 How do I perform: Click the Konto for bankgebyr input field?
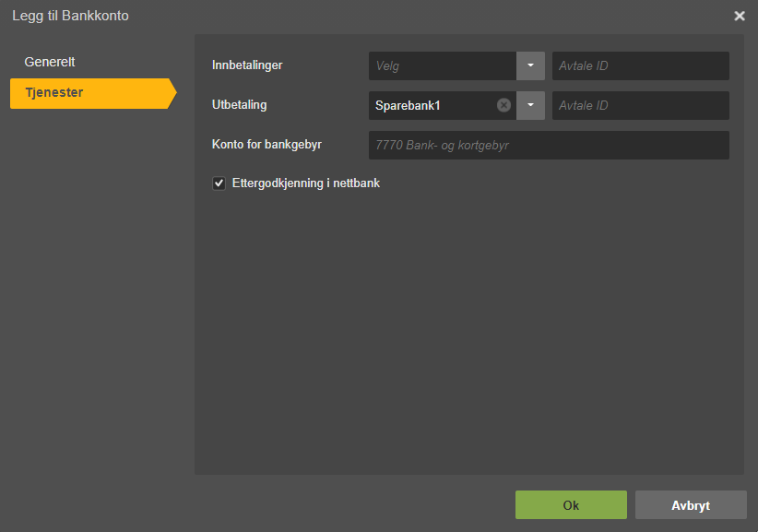(x=549, y=145)
